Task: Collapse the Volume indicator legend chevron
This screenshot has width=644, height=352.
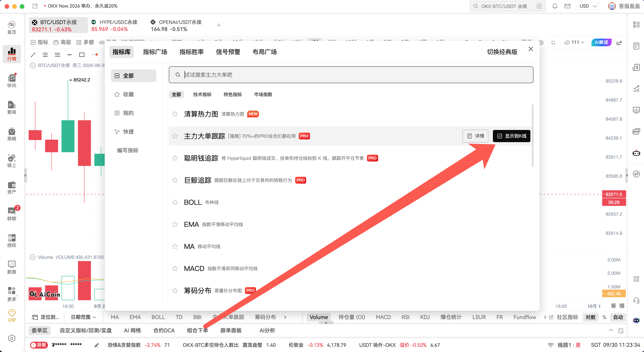Action: coord(33,257)
